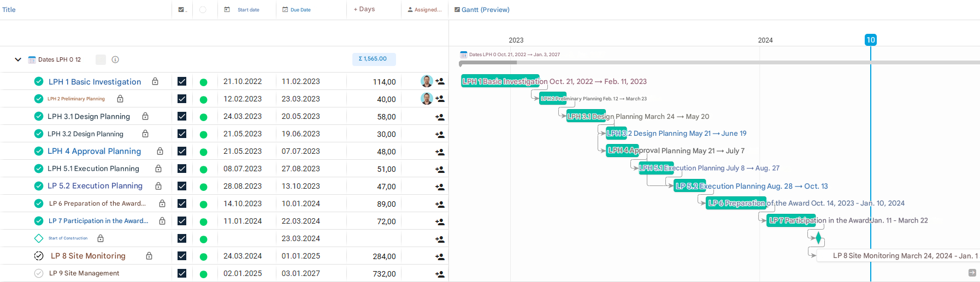Uncheck the checkbox for LPH 3.2 Design Planning
This screenshot has width=980, height=282.
click(182, 134)
